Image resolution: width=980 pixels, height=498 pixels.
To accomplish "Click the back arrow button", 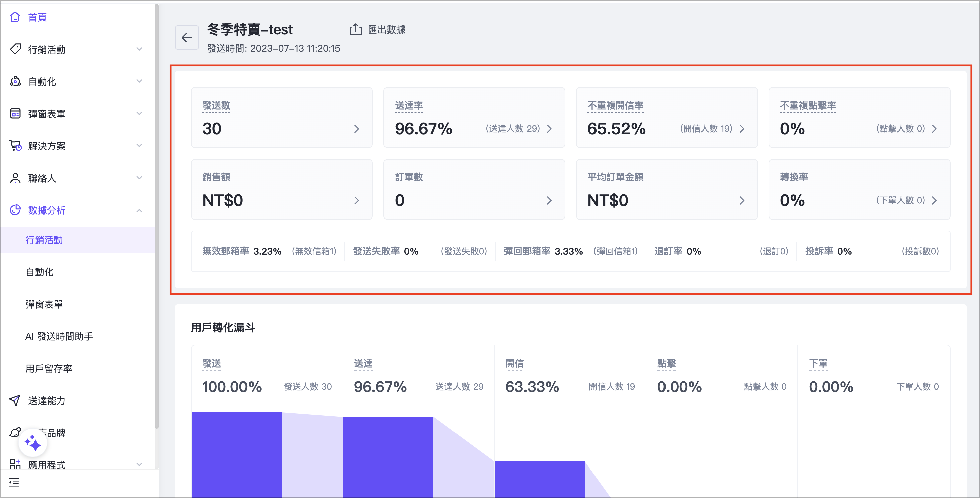I will 187,37.
